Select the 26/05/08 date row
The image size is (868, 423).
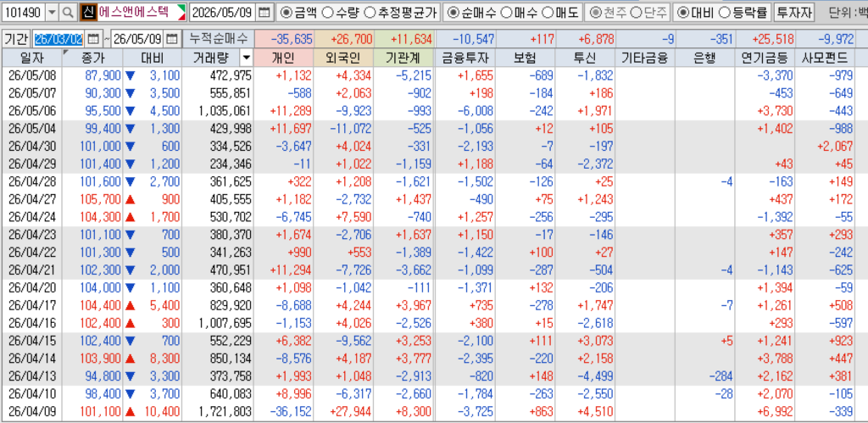point(31,75)
